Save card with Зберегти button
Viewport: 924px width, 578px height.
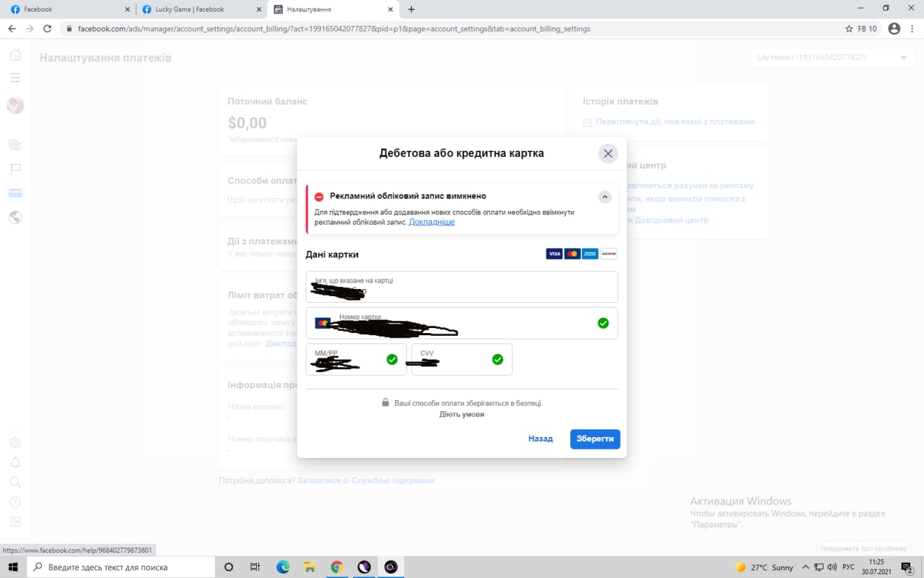(x=595, y=439)
